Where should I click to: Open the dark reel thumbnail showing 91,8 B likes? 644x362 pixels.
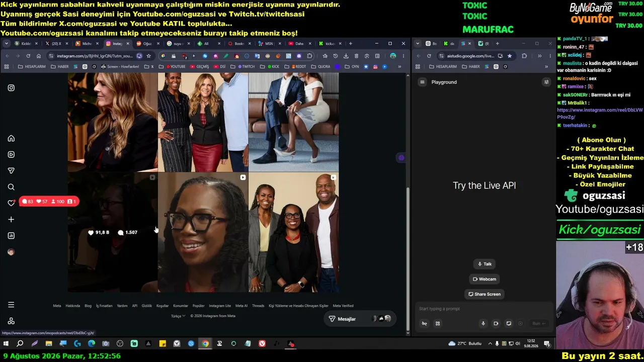[x=113, y=232]
